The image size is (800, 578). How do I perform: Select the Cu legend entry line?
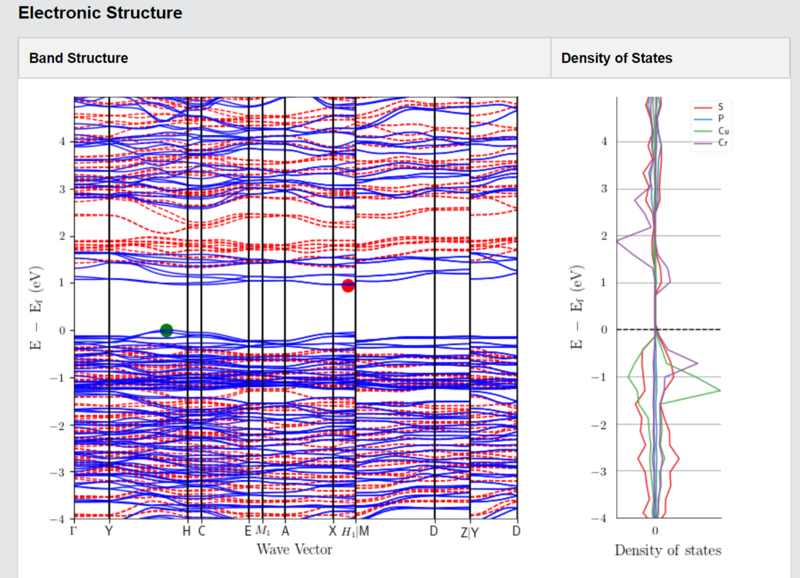(x=703, y=131)
